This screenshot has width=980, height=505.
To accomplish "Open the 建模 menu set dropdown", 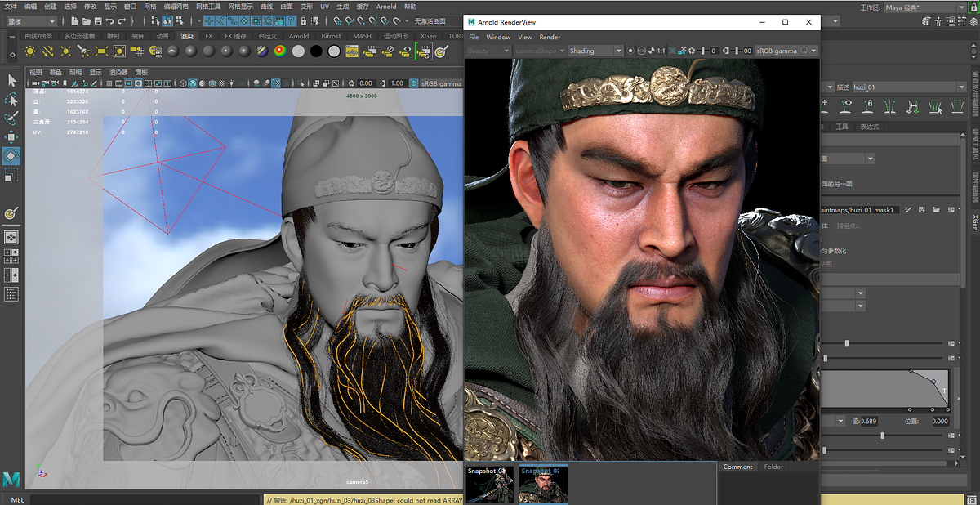I will (31, 20).
